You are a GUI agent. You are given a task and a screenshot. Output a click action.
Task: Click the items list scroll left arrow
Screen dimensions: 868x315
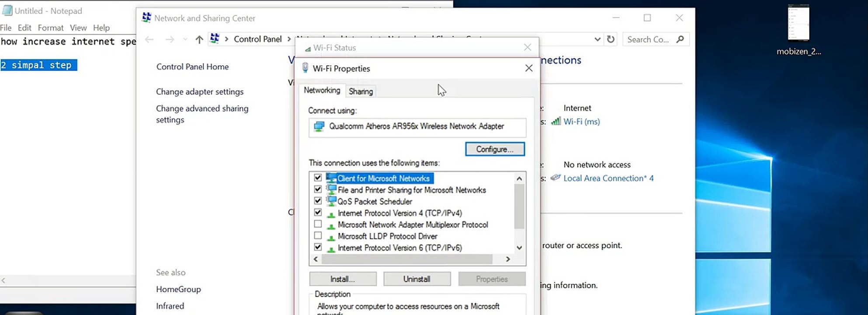[316, 259]
